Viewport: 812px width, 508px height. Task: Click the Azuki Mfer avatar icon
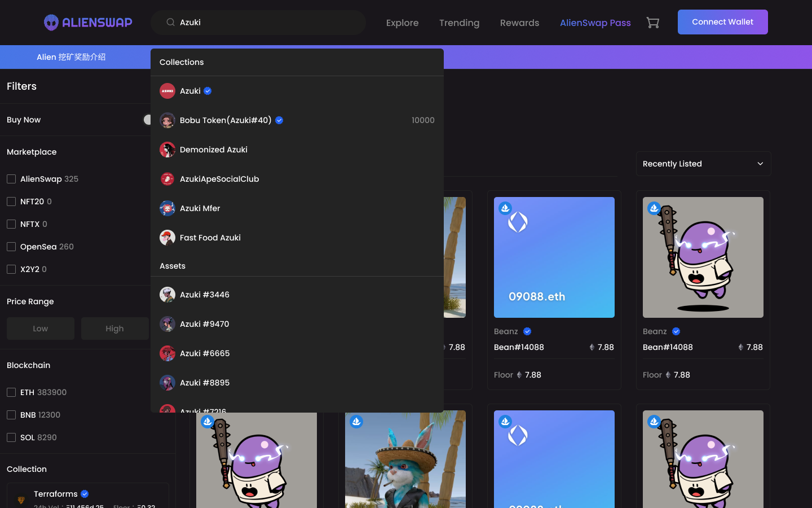pyautogui.click(x=167, y=208)
